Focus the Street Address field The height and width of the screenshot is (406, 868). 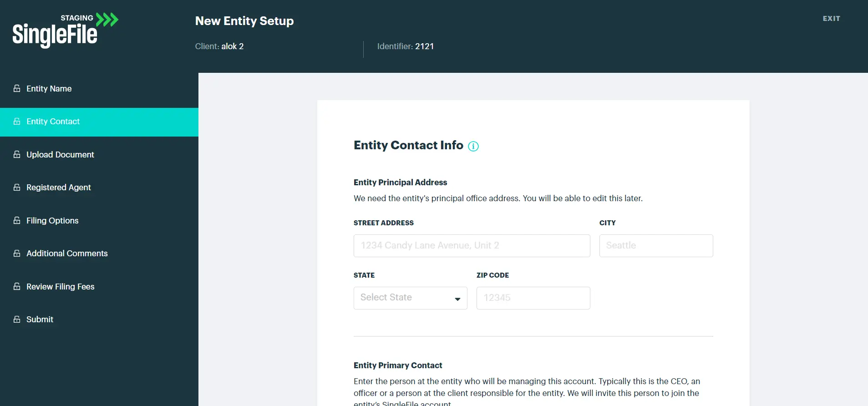click(472, 246)
